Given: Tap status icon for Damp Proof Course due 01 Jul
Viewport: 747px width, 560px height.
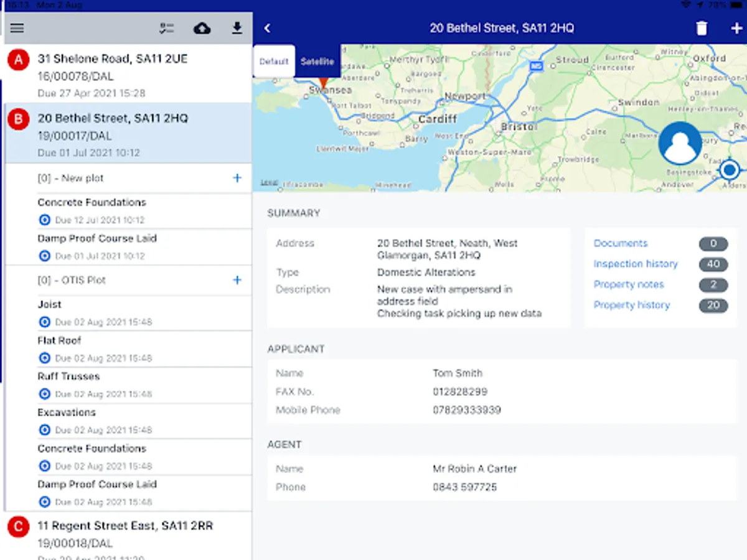Looking at the screenshot, I should point(44,256).
